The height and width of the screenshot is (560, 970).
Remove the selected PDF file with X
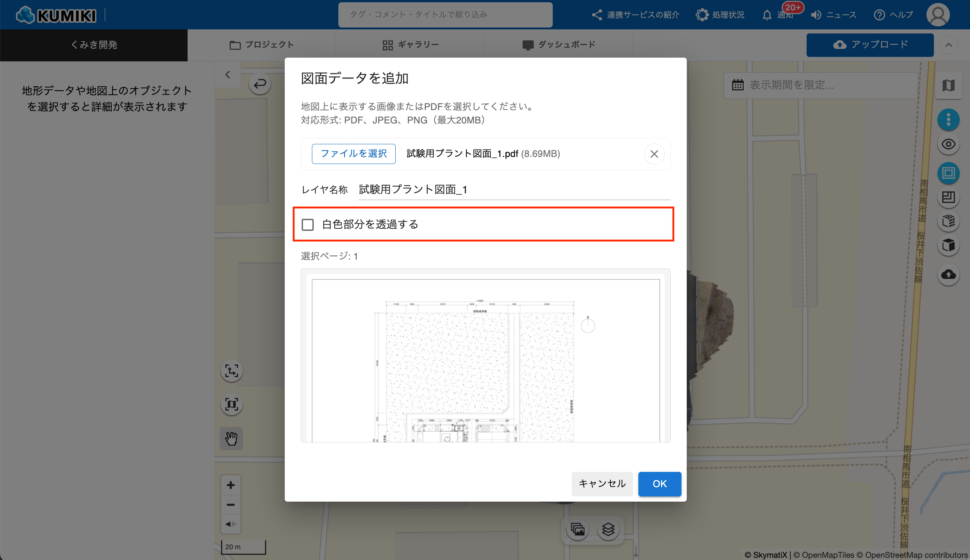(x=654, y=154)
